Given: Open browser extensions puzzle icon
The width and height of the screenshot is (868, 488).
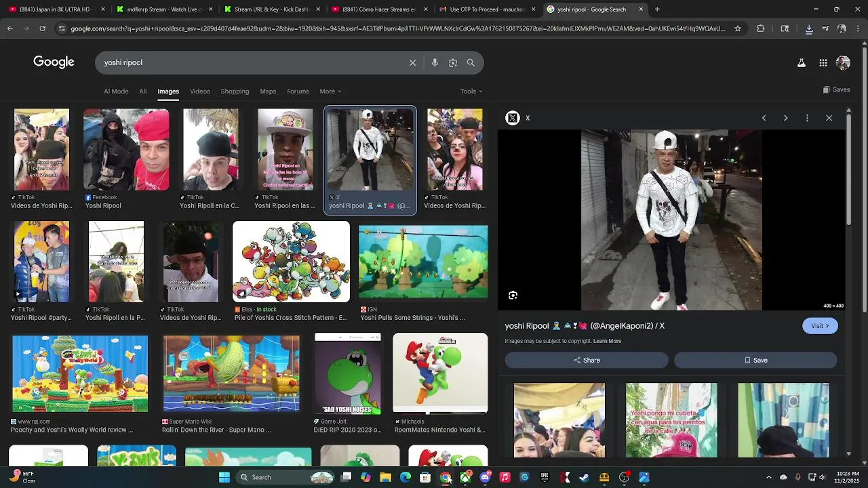Looking at the screenshot, I should 760,28.
